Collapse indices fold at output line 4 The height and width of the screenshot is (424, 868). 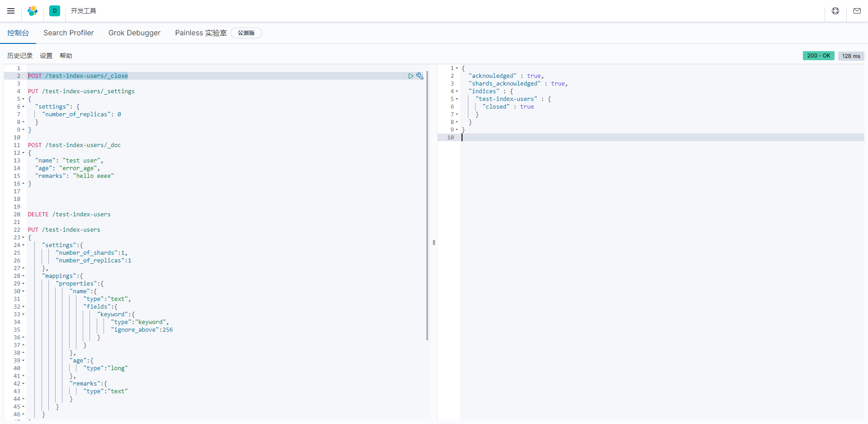tap(457, 91)
